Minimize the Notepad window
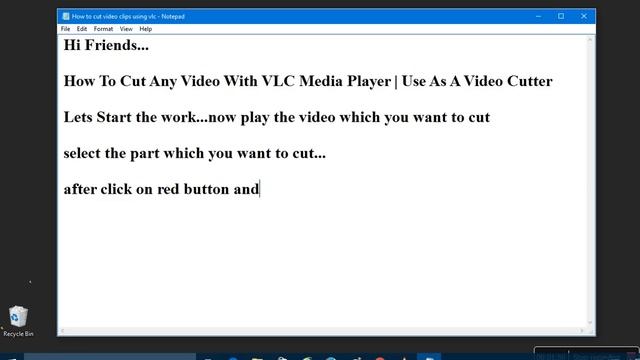Viewport: 640px width, 360px height. [x=538, y=16]
